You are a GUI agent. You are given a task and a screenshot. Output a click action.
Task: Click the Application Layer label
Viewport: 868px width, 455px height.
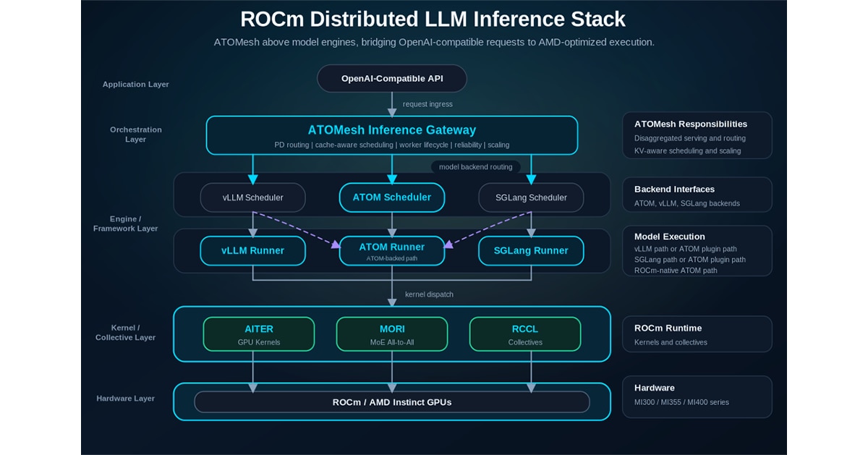[136, 84]
